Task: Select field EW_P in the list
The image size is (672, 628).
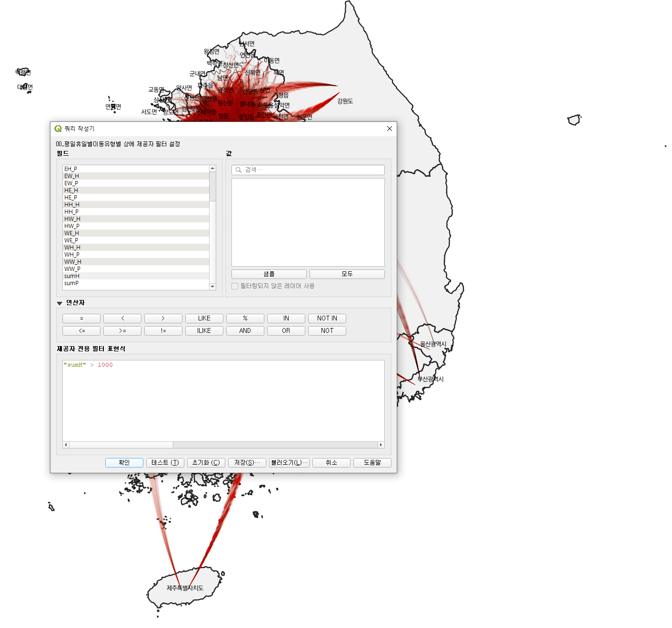Action: coord(136,183)
